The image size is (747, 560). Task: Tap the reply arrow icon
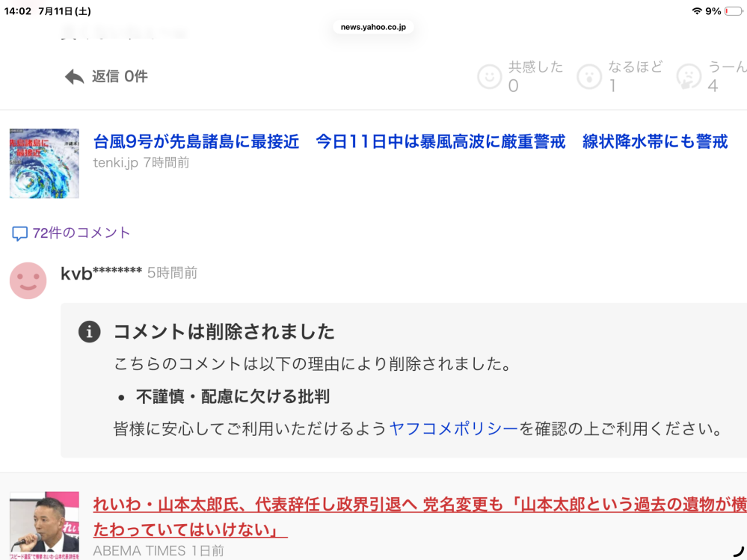74,77
